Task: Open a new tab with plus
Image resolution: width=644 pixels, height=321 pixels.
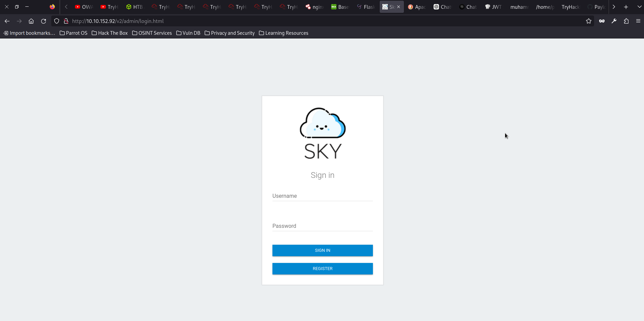Action: [626, 7]
